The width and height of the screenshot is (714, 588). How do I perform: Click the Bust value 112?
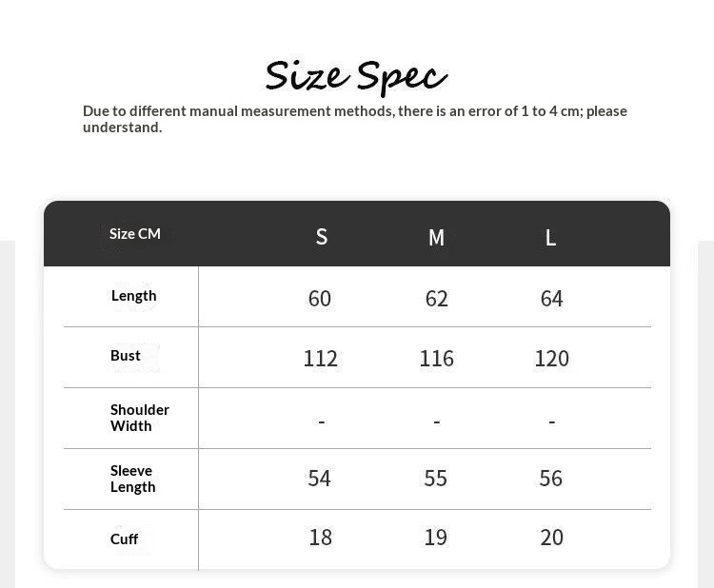click(x=320, y=359)
